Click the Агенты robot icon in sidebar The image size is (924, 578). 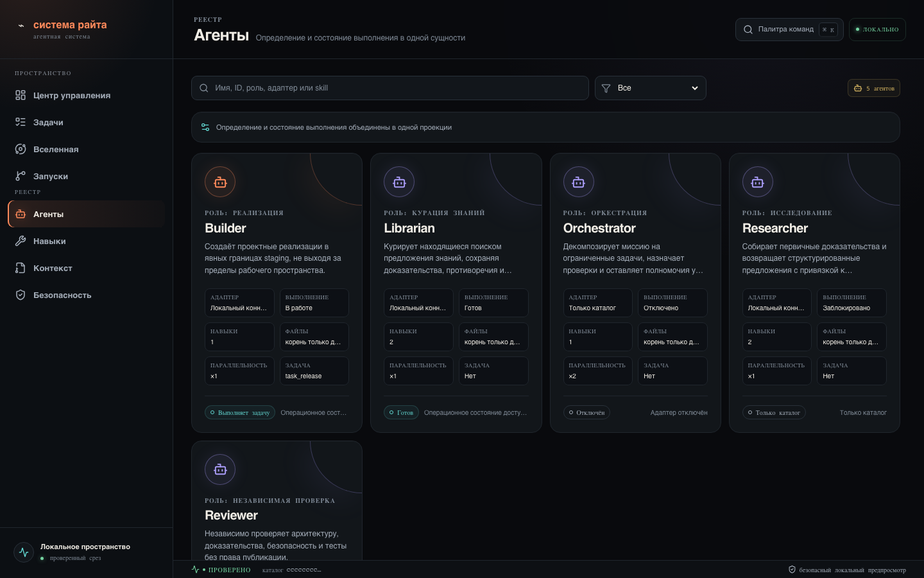point(21,214)
